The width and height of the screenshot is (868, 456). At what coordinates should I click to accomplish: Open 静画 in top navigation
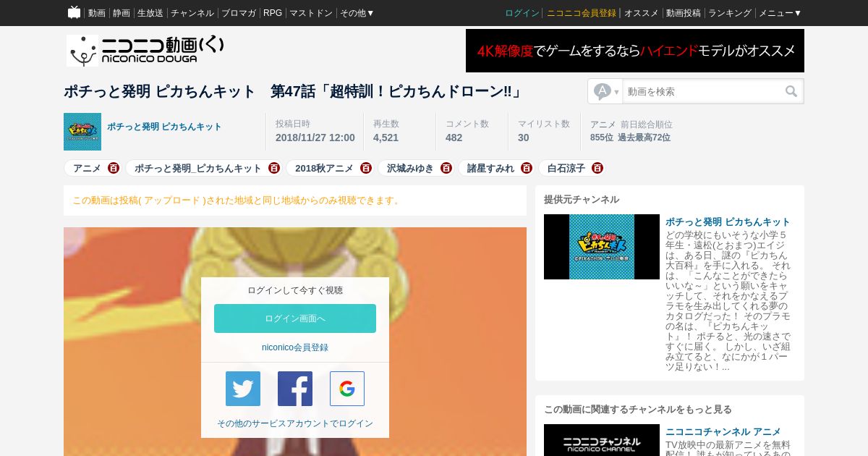tap(122, 13)
